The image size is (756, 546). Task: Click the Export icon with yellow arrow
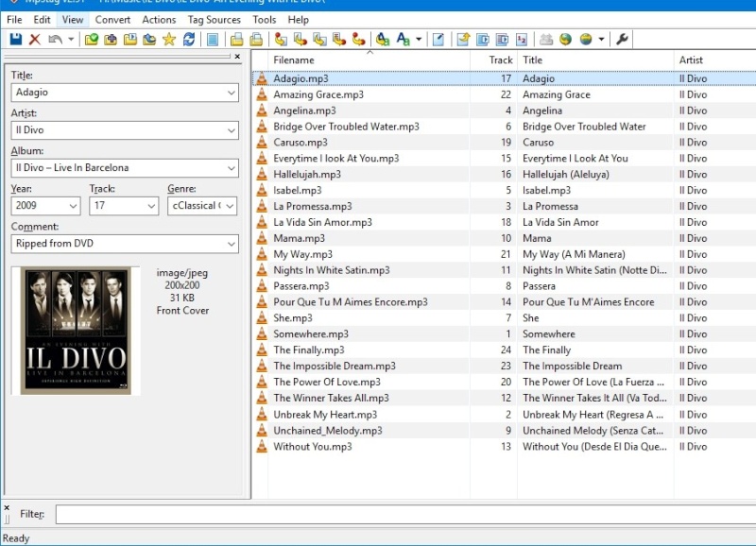(463, 39)
